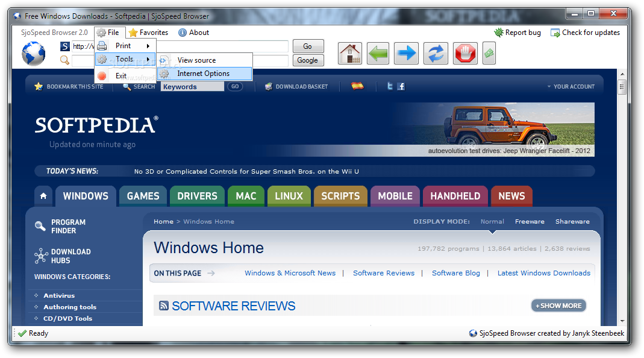Click the RSS icon near Software Reviews
The height and width of the screenshot is (358, 644).
tap(164, 306)
